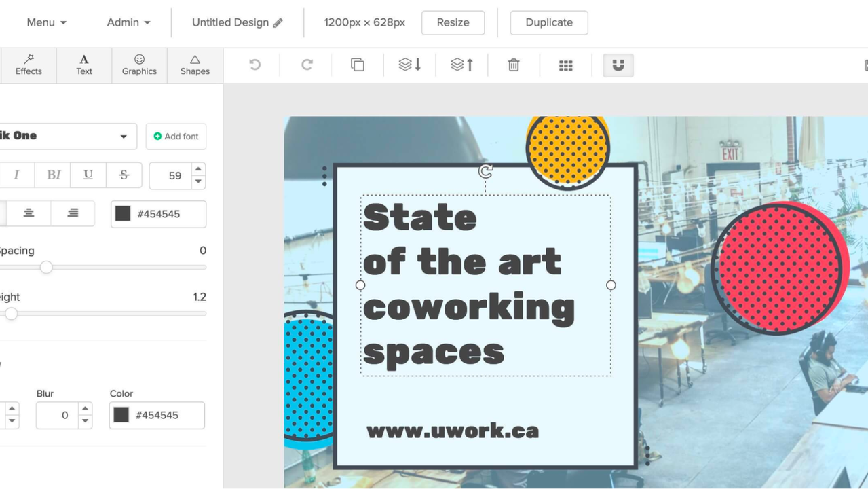Click the Duplicate button
Image resolution: width=868 pixels, height=489 pixels.
pos(548,22)
